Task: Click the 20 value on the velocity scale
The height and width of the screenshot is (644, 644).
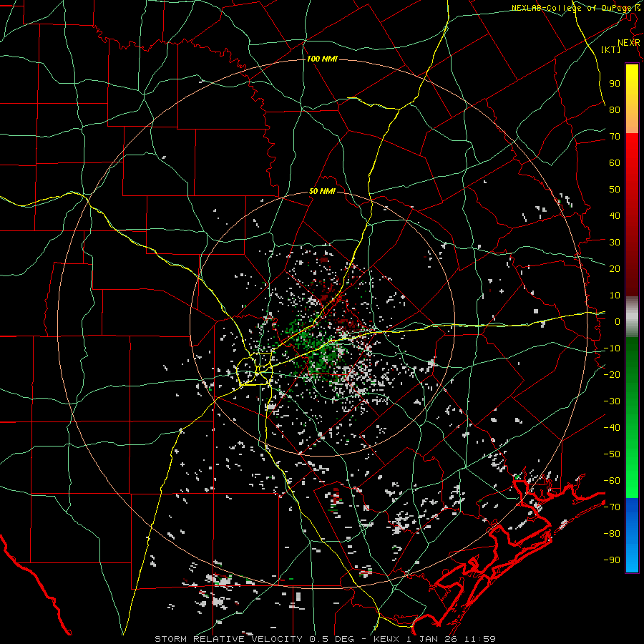Action: point(615,268)
